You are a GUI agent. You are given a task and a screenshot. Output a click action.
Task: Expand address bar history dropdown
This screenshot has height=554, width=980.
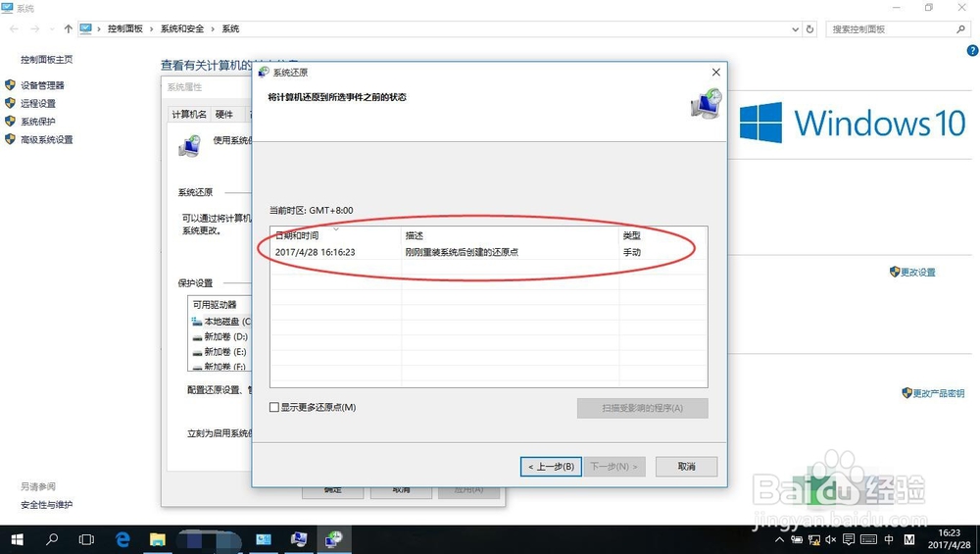[x=795, y=29]
